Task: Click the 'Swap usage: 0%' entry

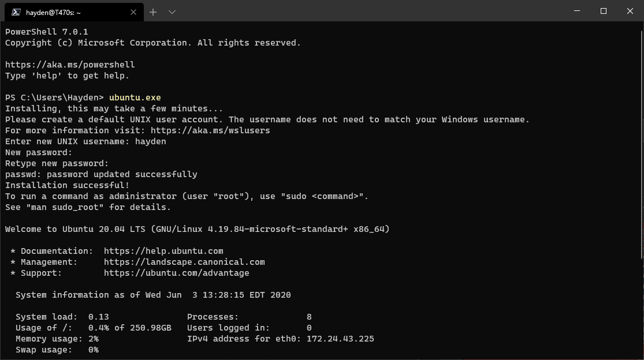Action: tap(57, 350)
